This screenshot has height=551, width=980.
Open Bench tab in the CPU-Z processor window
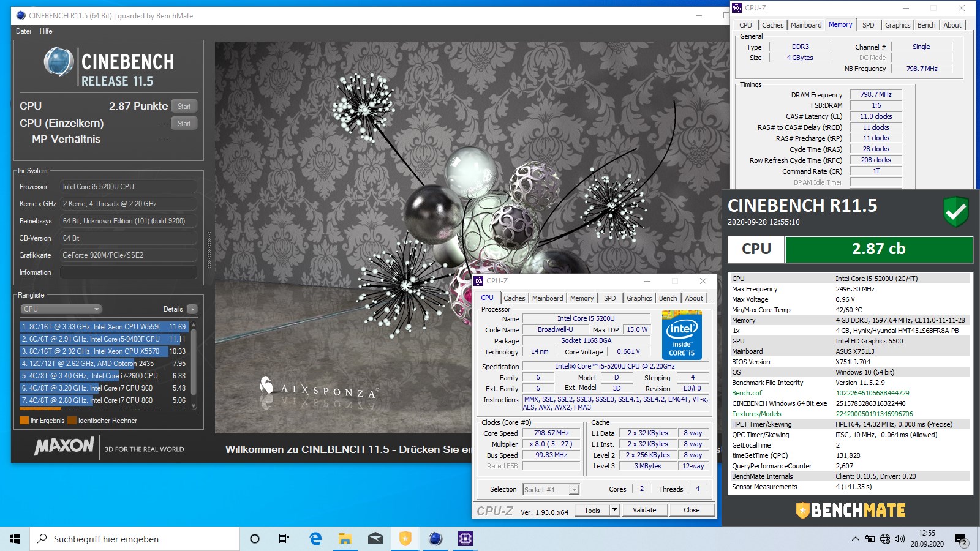coord(668,298)
